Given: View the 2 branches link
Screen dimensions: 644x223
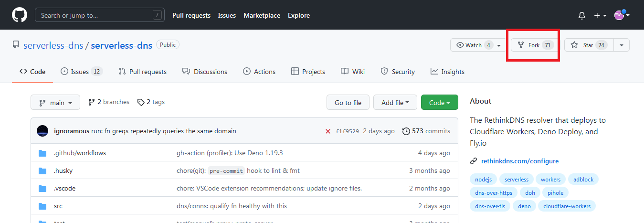Looking at the screenshot, I should click(109, 102).
